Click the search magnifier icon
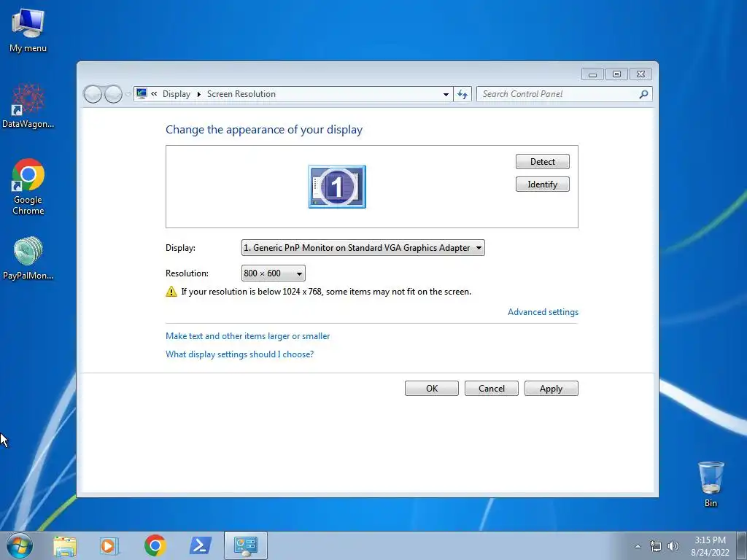Image resolution: width=747 pixels, height=560 pixels. (643, 94)
